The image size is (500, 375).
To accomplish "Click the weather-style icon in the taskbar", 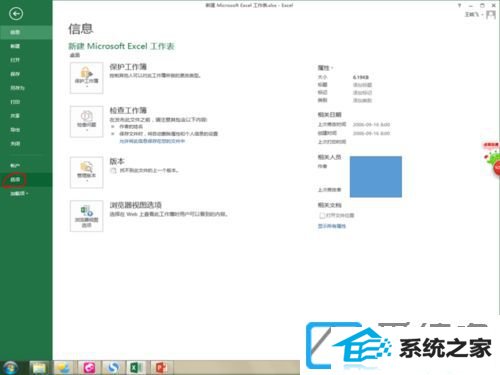I will 63,368.
